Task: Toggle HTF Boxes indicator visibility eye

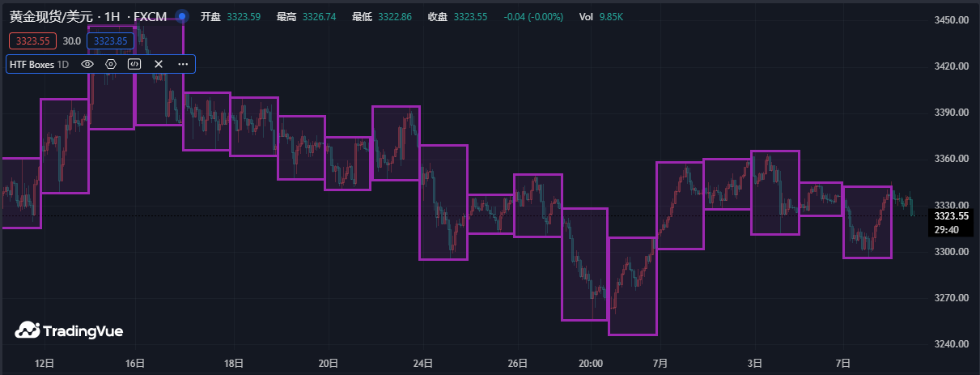Action: pyautogui.click(x=87, y=64)
